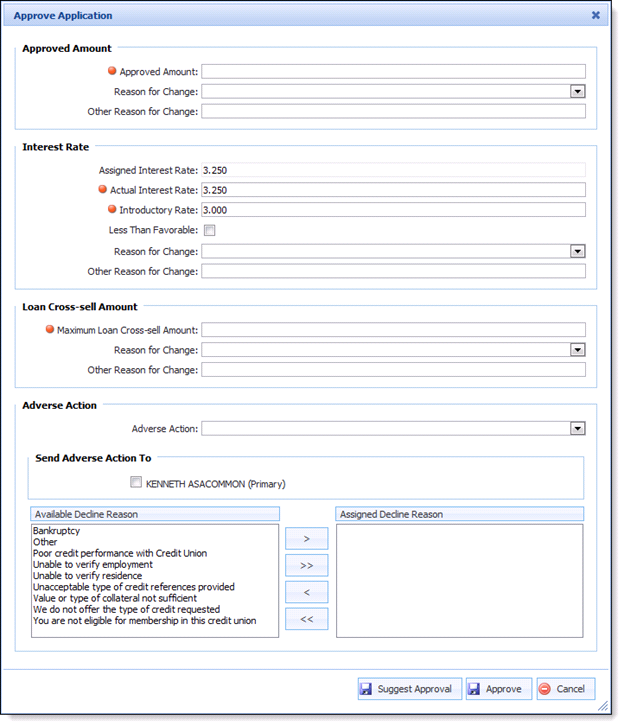Viewport: 624px width, 726px height.
Task: Click the >> button to assign all reasons
Action: pyautogui.click(x=306, y=565)
